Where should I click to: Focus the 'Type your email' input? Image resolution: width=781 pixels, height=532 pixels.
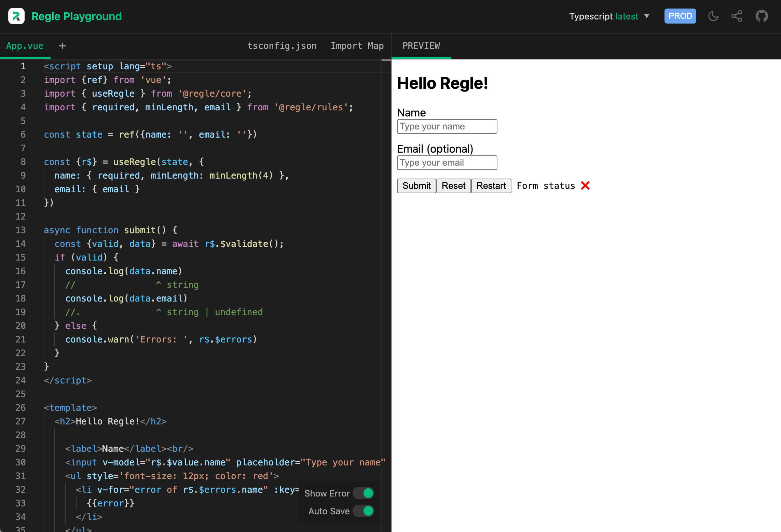pyautogui.click(x=447, y=163)
